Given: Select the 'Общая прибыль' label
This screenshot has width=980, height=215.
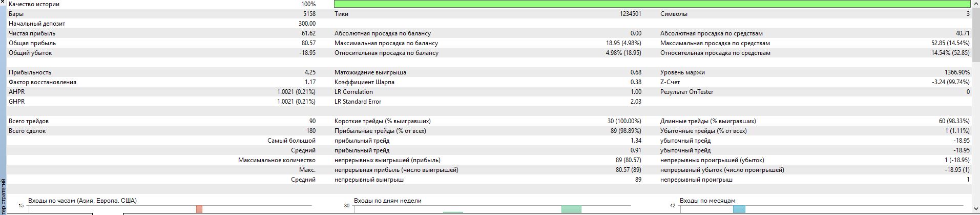Looking at the screenshot, I should click(x=32, y=43).
